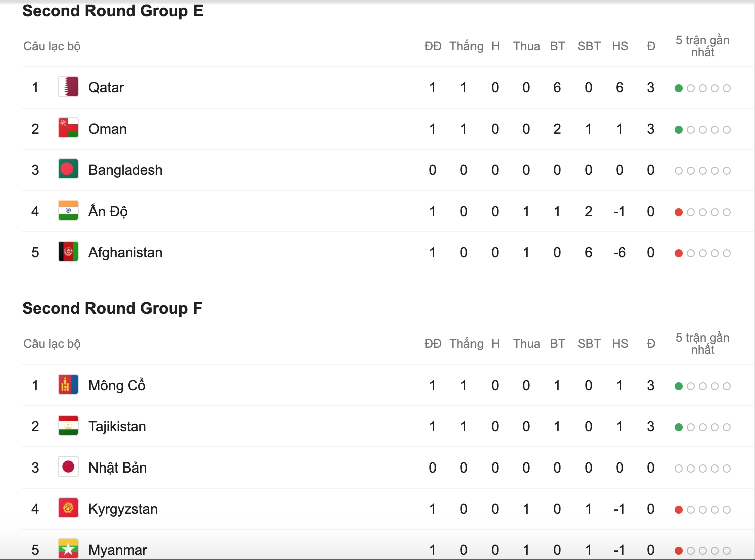The height and width of the screenshot is (560, 755).
Task: Click Afghanistan's red loss form dot
Action: pos(679,253)
